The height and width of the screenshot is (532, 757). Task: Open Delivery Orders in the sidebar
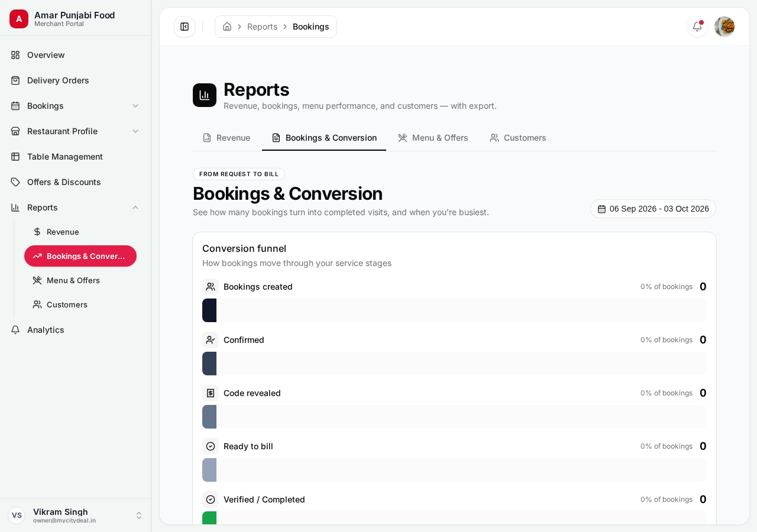click(76, 80)
